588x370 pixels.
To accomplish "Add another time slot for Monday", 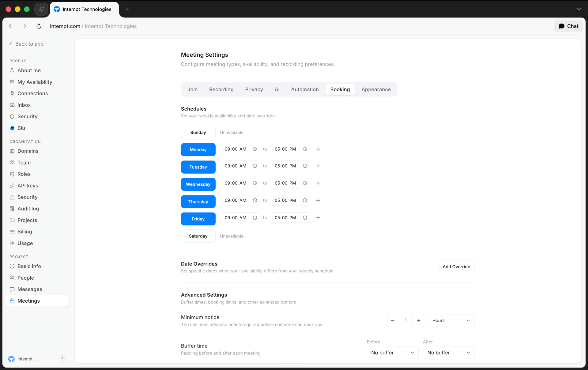I will click(318, 149).
